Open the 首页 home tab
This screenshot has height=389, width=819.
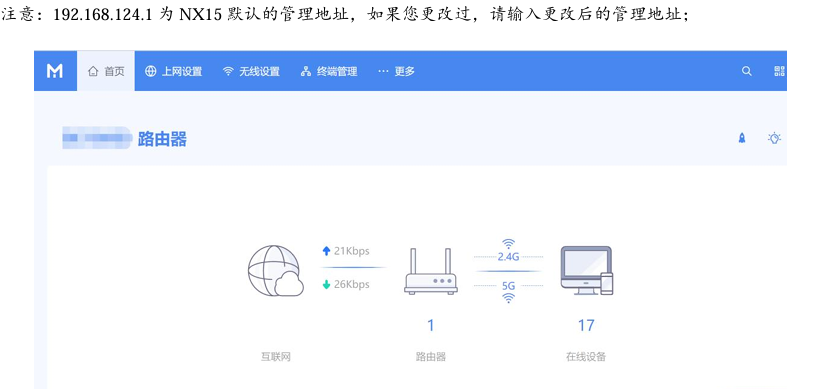106,72
